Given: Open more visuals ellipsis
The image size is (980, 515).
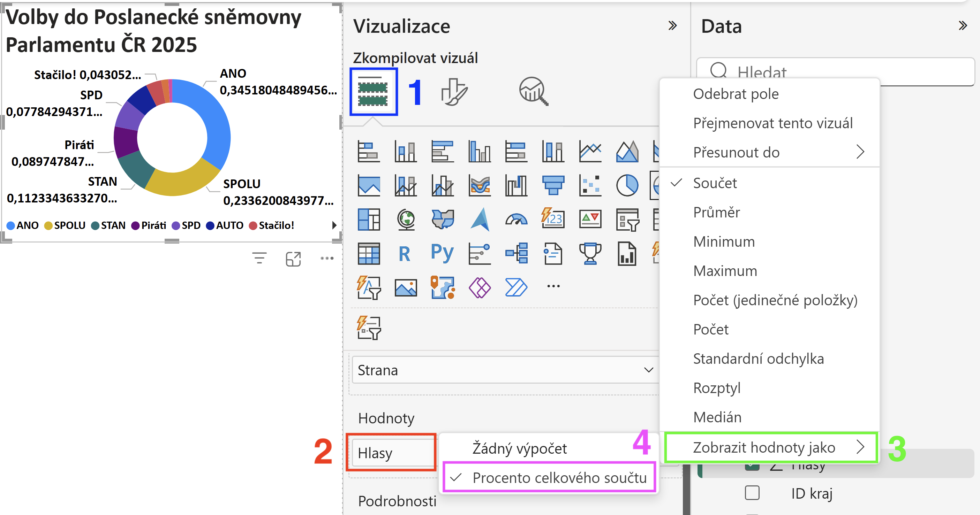Looking at the screenshot, I should tap(553, 286).
